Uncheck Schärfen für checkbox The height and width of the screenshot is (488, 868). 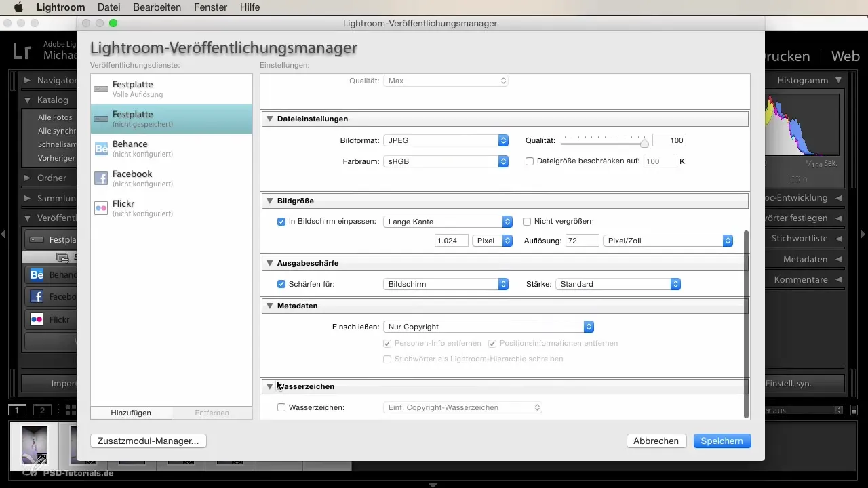(281, 284)
